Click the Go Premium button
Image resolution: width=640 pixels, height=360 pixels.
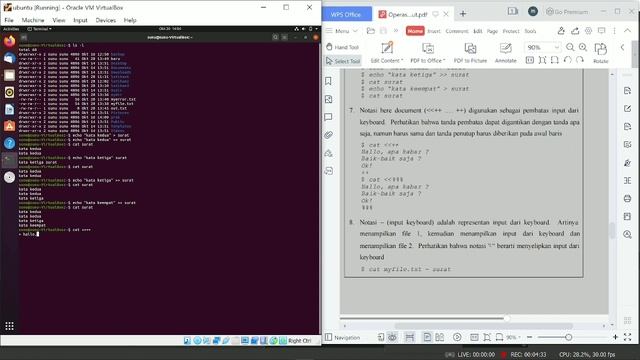(567, 12)
